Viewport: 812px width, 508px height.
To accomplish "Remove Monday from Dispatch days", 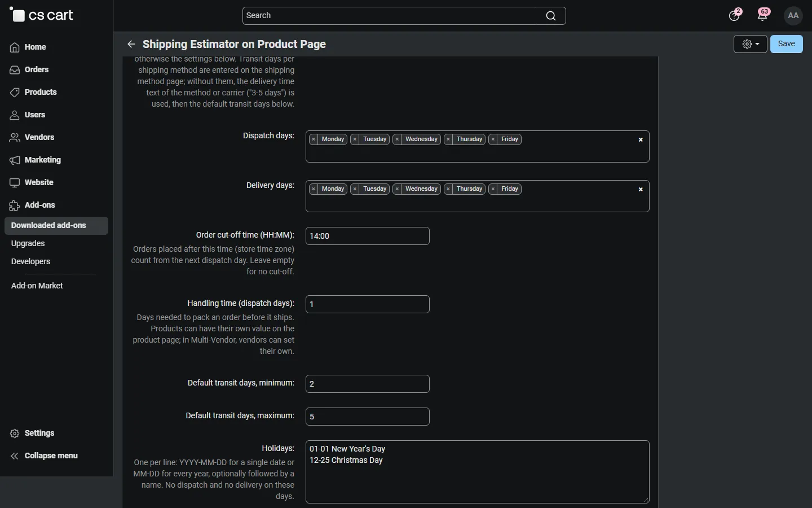I will [314, 139].
